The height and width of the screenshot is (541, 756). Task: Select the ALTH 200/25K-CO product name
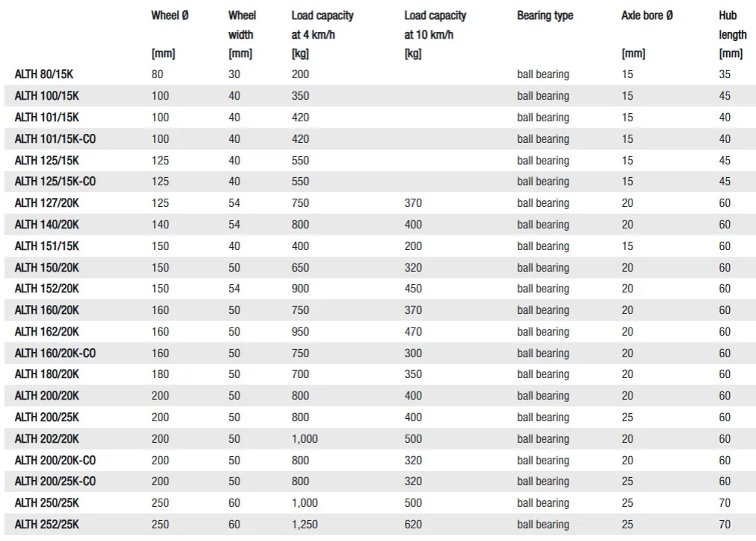pos(55,481)
